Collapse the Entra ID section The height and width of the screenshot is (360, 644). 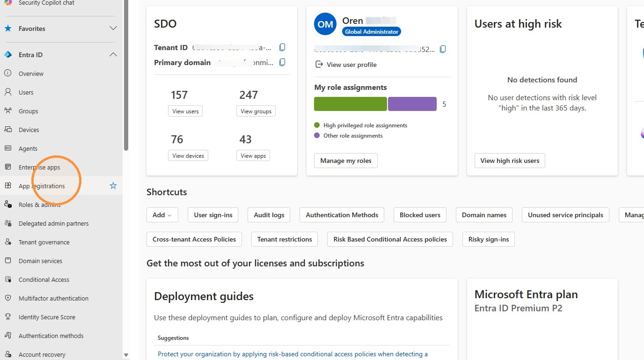click(x=113, y=55)
